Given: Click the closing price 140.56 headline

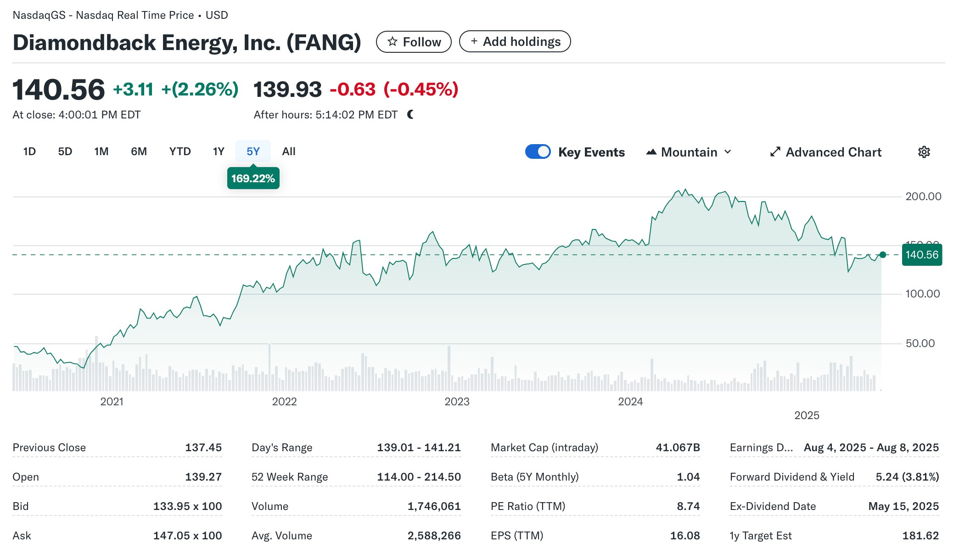Looking at the screenshot, I should (x=59, y=90).
